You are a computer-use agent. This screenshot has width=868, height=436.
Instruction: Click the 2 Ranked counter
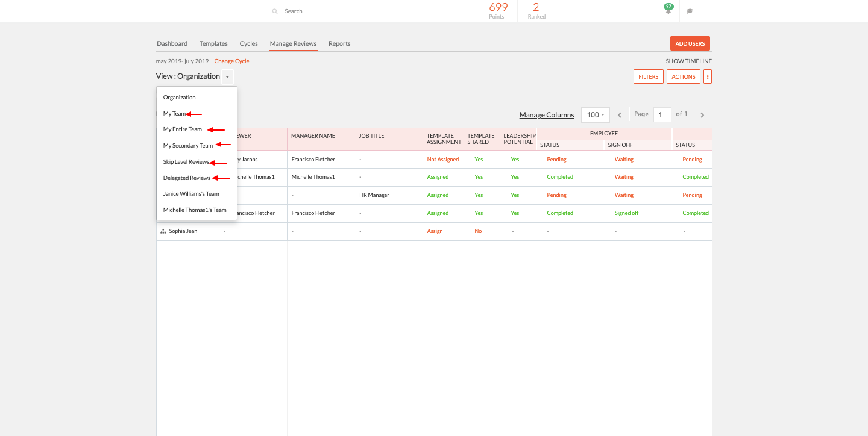point(536,10)
